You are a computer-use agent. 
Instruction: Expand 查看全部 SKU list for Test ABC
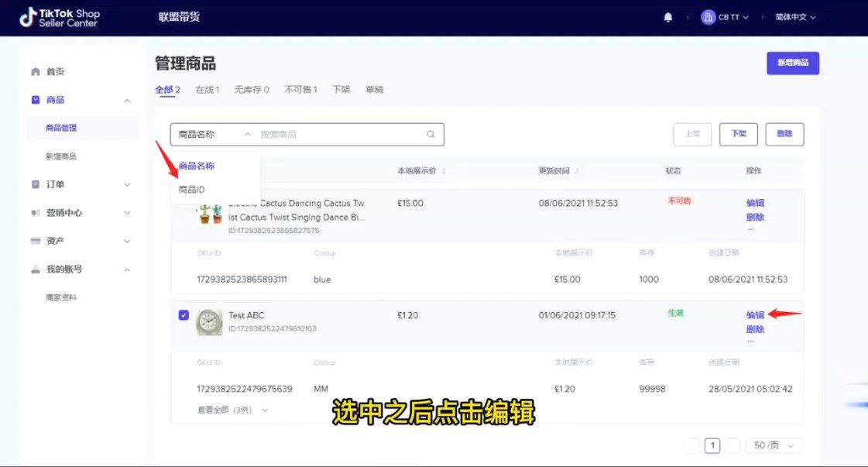[232, 410]
